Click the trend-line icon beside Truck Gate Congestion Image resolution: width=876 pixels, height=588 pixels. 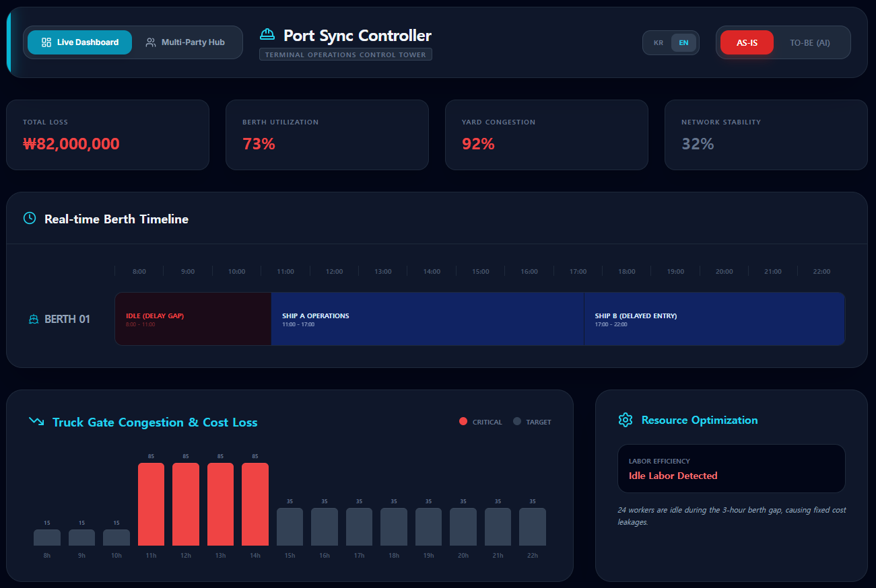36,421
